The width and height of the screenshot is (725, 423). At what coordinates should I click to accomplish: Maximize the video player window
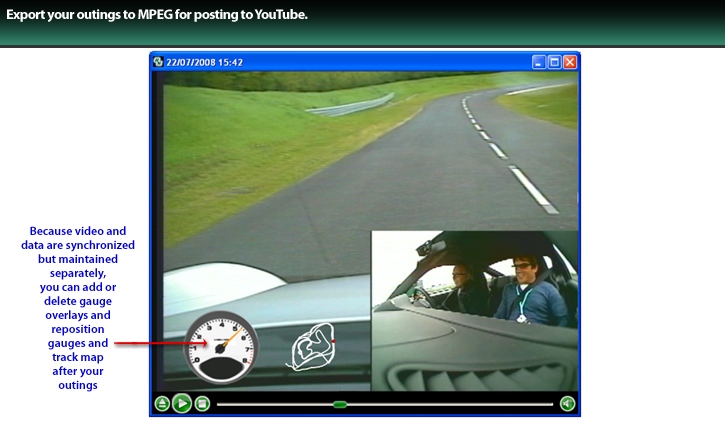(554, 62)
